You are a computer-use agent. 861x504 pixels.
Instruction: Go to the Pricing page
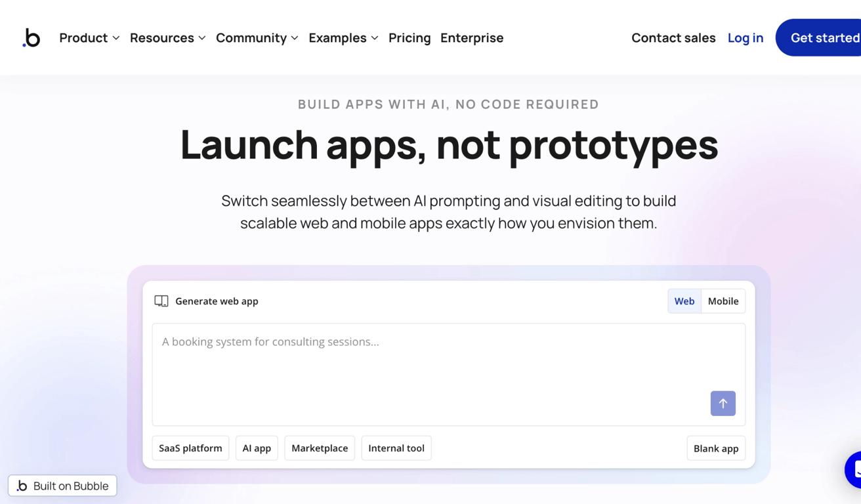tap(409, 37)
